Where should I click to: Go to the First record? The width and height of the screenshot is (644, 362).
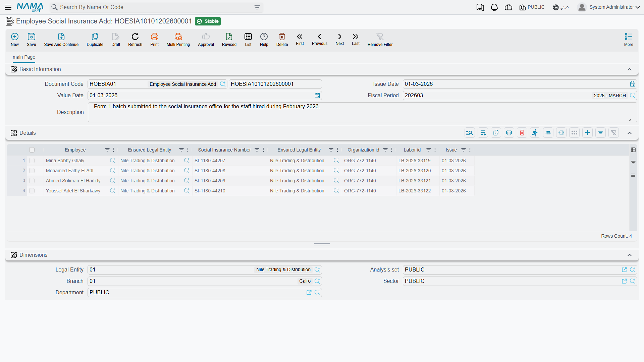click(x=300, y=39)
